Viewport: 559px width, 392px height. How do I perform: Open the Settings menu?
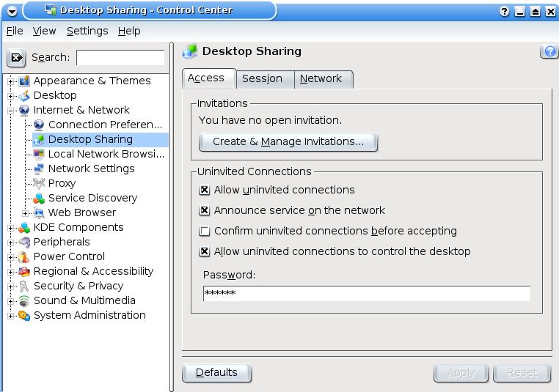pos(87,31)
